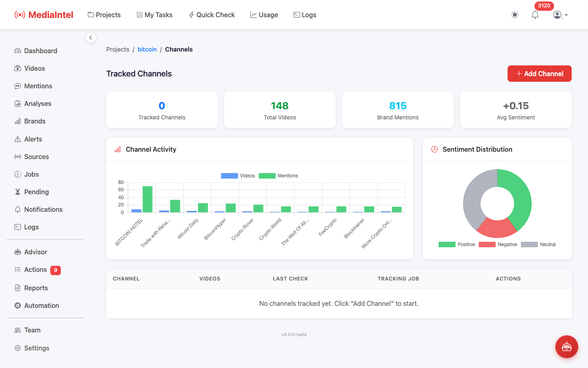588x368 pixels.
Task: Open Dashboard from the sidebar
Action: [40, 51]
